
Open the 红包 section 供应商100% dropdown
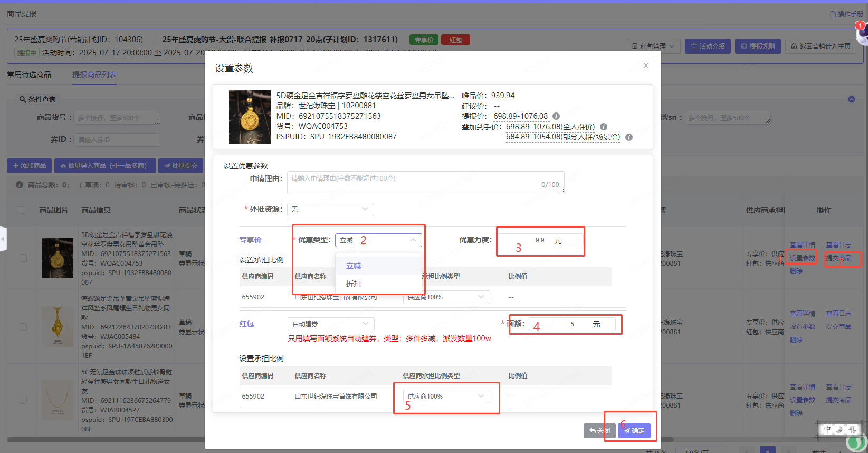click(446, 396)
